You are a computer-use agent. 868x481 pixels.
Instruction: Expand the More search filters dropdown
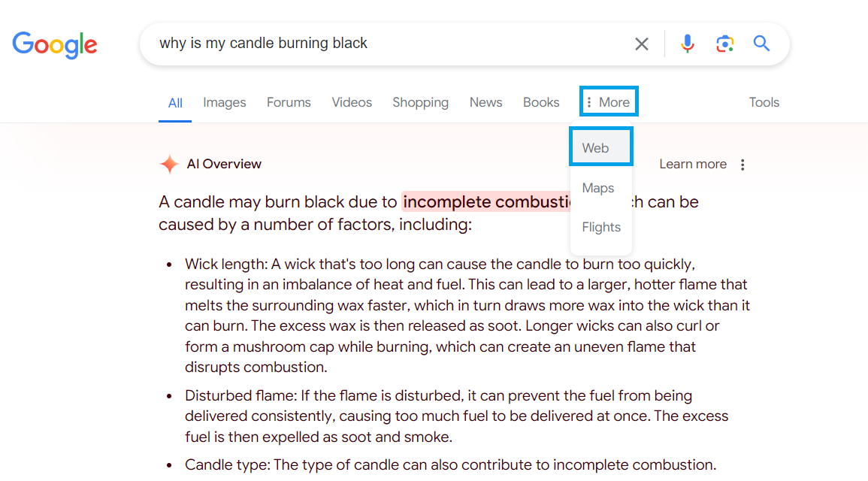609,102
